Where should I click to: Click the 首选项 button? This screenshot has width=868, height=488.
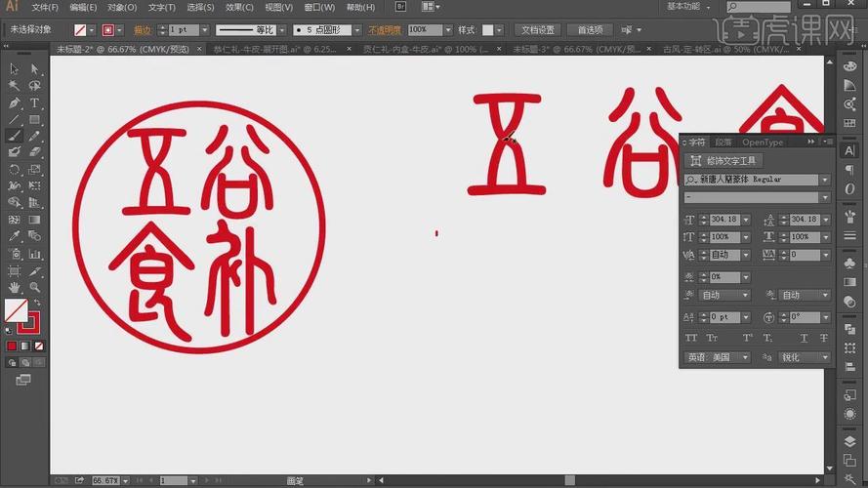[x=590, y=30]
